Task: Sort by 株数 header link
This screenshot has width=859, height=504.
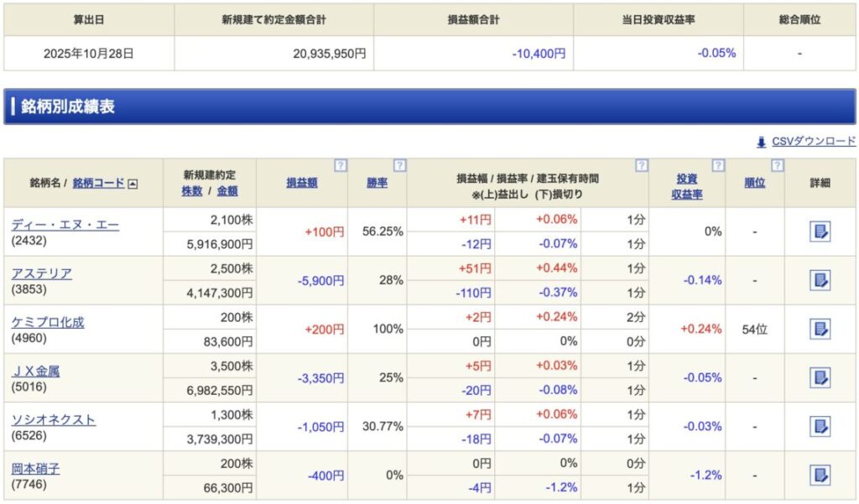Action: (x=192, y=190)
